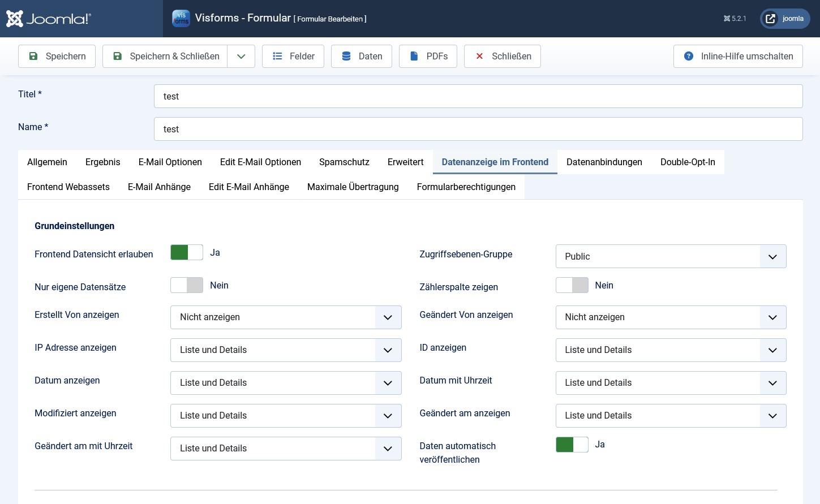The width and height of the screenshot is (820, 504).
Task: Enable Nur eigene Datensätze toggle
Action: tap(187, 285)
